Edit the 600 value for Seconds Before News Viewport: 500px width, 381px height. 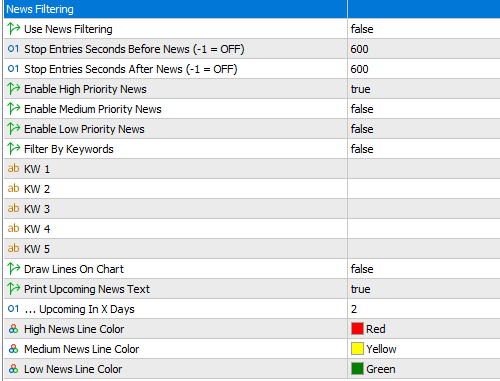tap(359, 49)
